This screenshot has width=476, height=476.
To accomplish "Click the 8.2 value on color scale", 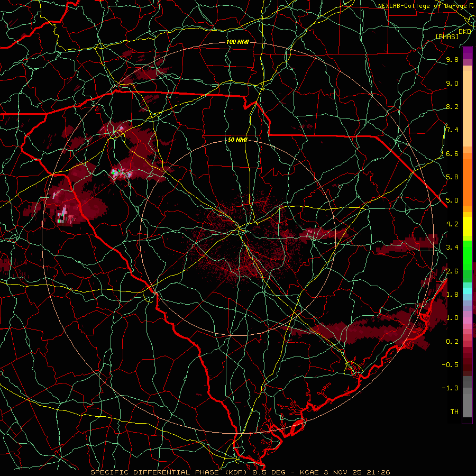I will pyautogui.click(x=452, y=106).
